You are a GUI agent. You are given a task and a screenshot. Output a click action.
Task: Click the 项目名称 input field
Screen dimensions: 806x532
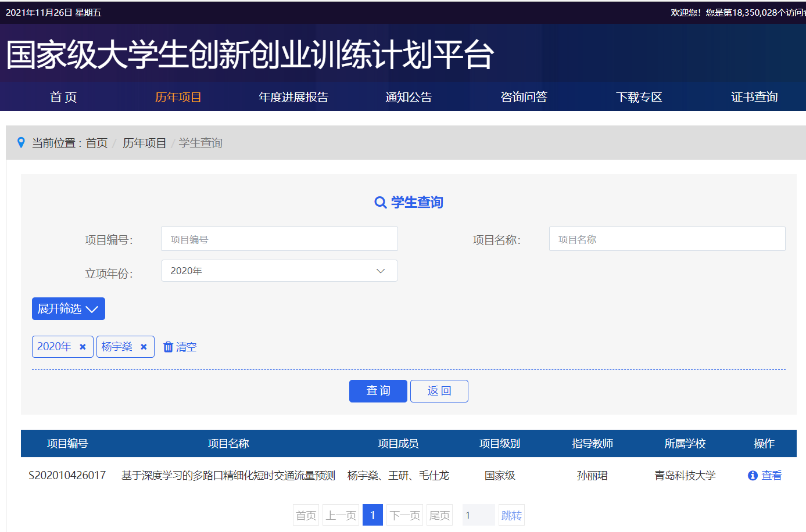pyautogui.click(x=667, y=239)
